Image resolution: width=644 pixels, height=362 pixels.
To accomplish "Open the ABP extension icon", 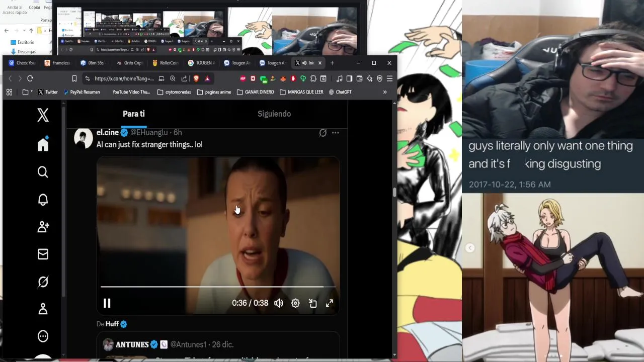I will (x=243, y=78).
